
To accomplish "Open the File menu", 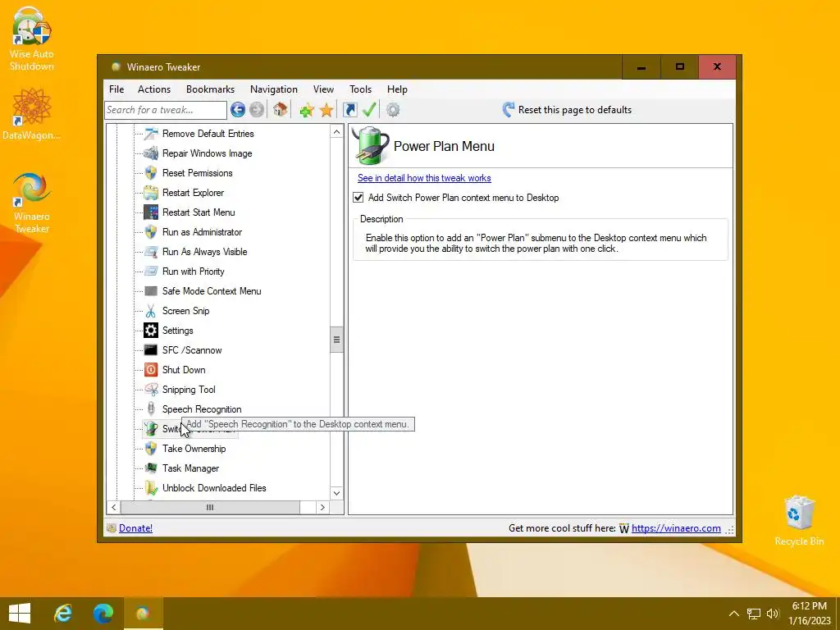I will point(116,89).
